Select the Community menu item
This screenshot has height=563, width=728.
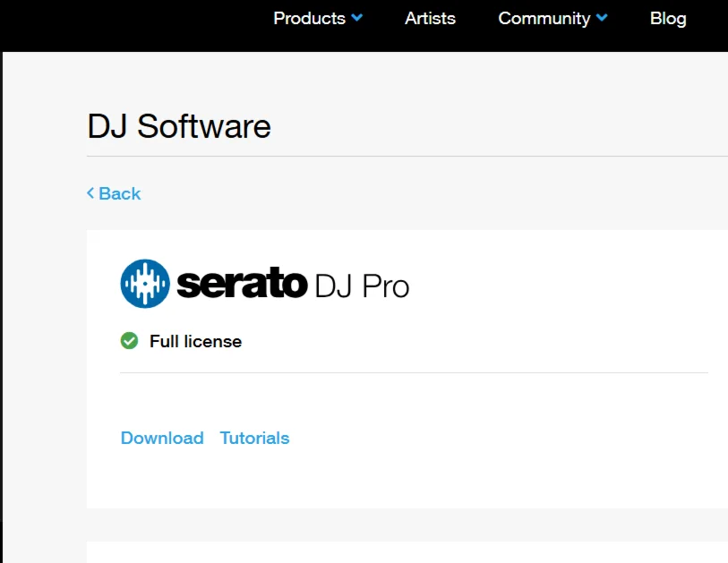[x=544, y=18]
